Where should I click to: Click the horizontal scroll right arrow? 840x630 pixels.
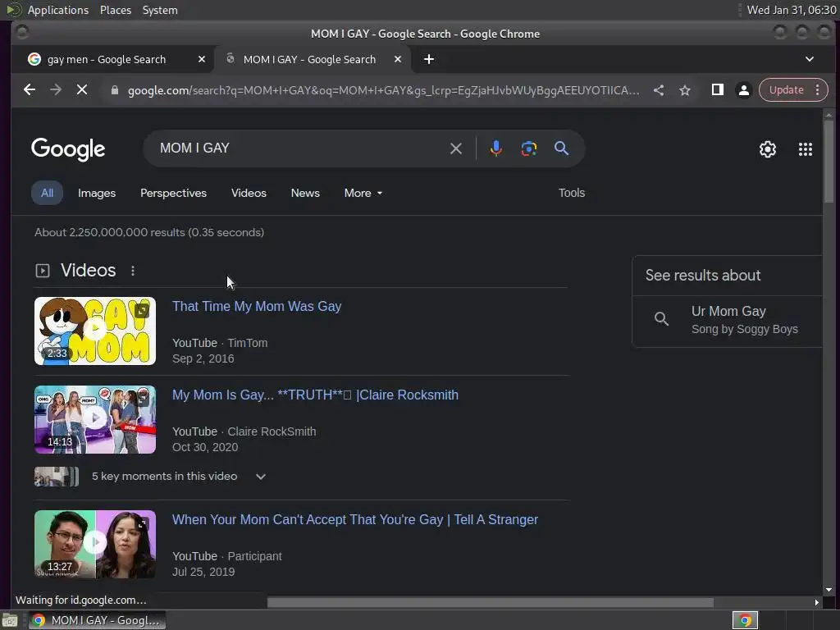coord(816,603)
